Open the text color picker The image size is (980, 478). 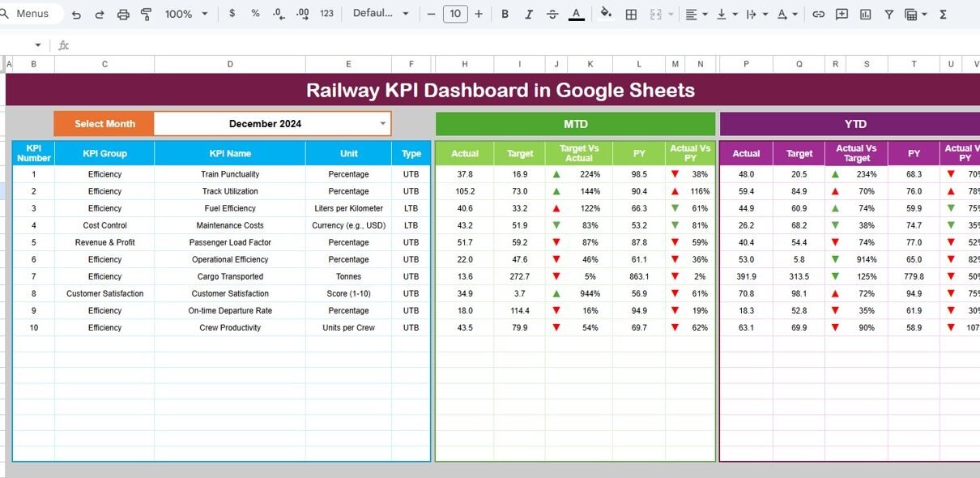(x=577, y=14)
